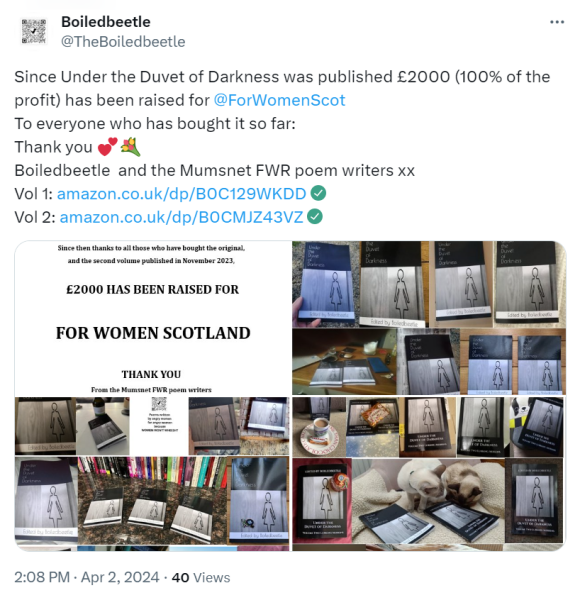This screenshot has width=580, height=600.
Task: Open the Boiledbeetle display name profile
Action: pos(106,22)
